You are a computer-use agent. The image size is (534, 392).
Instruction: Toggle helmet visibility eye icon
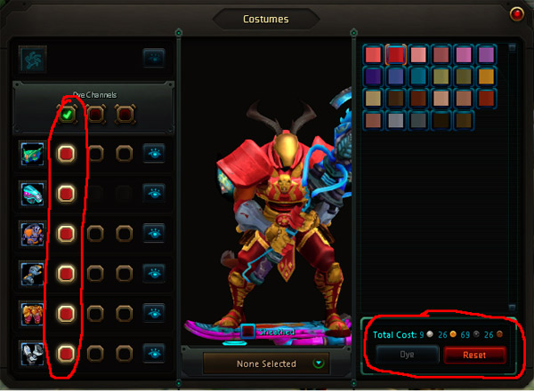tap(154, 154)
